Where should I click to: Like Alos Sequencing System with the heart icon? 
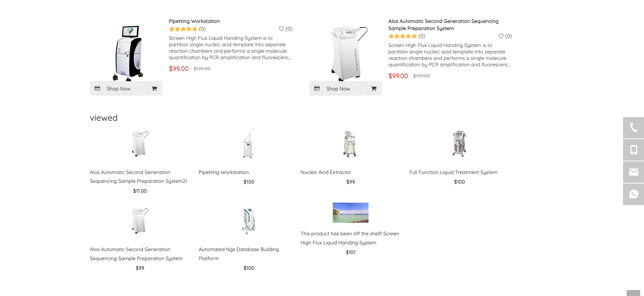coord(501,36)
